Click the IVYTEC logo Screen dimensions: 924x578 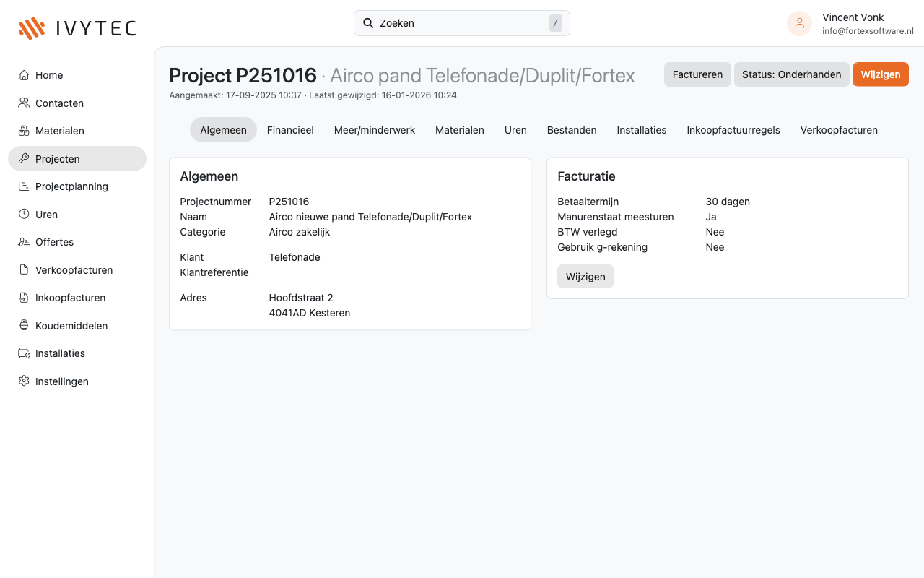(x=77, y=27)
